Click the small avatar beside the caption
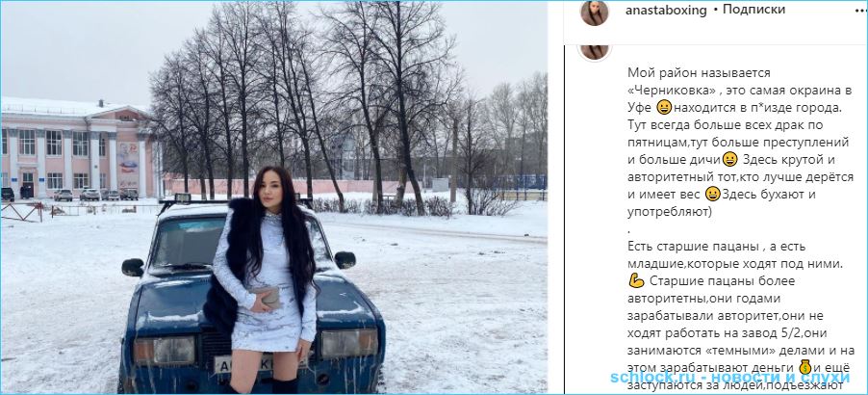The height and width of the screenshot is (395, 868). pos(595,51)
